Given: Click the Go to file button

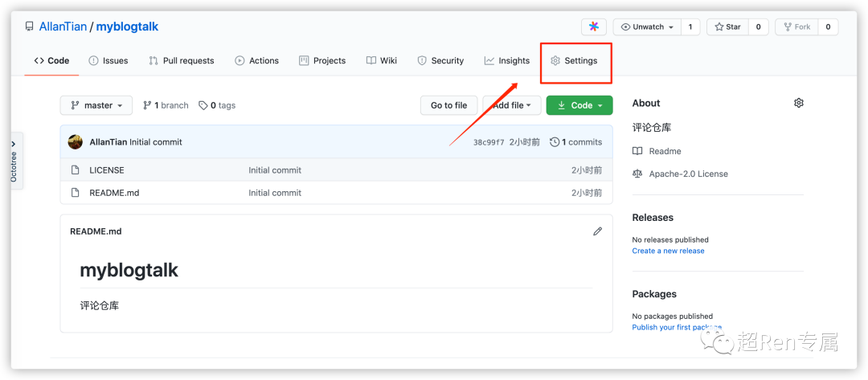Looking at the screenshot, I should pos(449,105).
